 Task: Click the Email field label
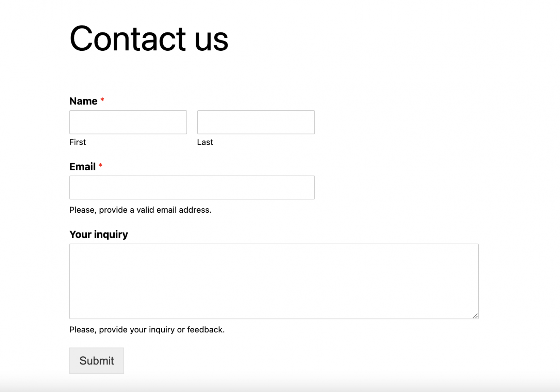pyautogui.click(x=82, y=166)
